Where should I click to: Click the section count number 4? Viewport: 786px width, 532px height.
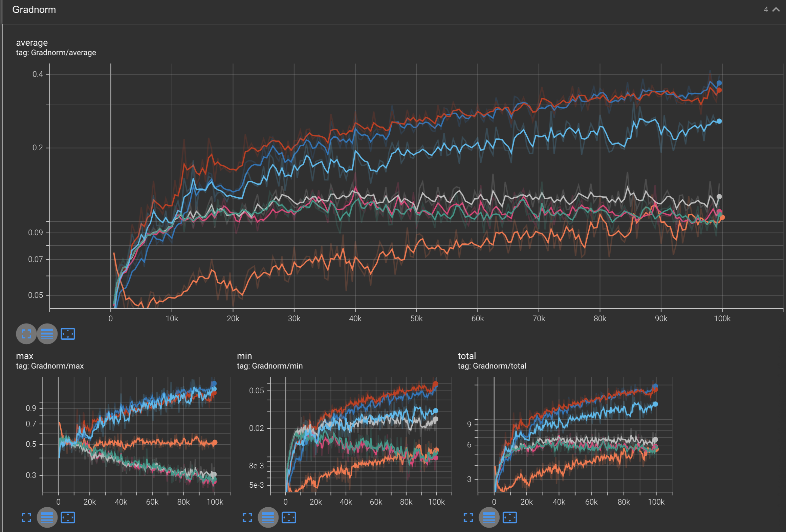pos(766,9)
